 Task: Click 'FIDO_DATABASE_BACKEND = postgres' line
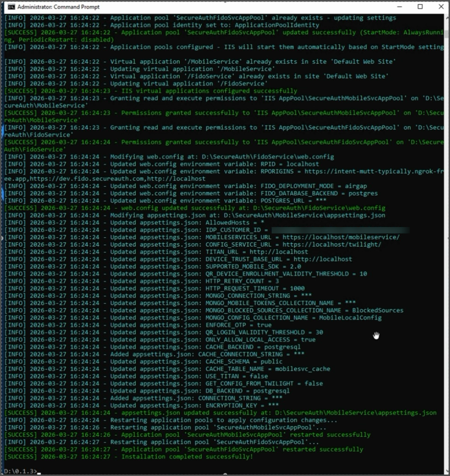tap(191, 193)
